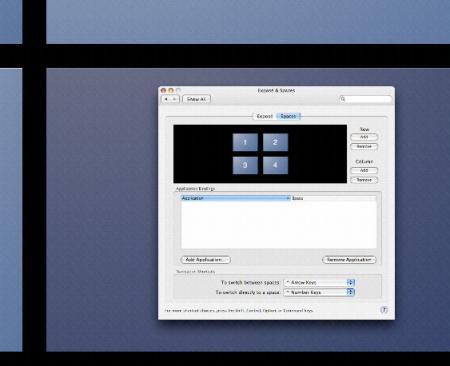Click Add under Rows
The width and height of the screenshot is (450, 366).
click(364, 137)
